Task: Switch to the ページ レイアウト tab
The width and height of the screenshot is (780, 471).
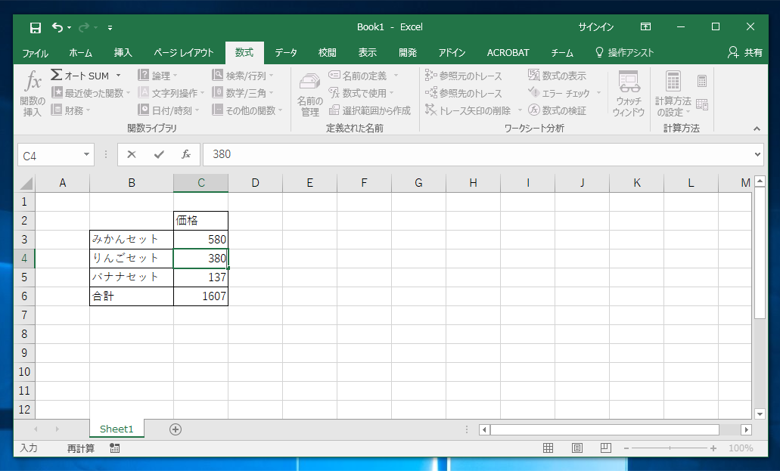Action: click(x=184, y=53)
